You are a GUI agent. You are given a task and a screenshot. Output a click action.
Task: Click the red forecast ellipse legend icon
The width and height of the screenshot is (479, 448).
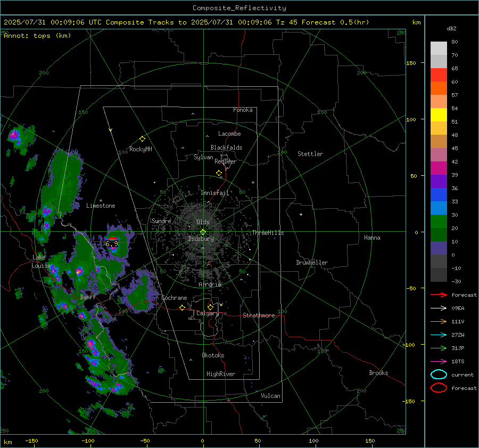coord(439,388)
